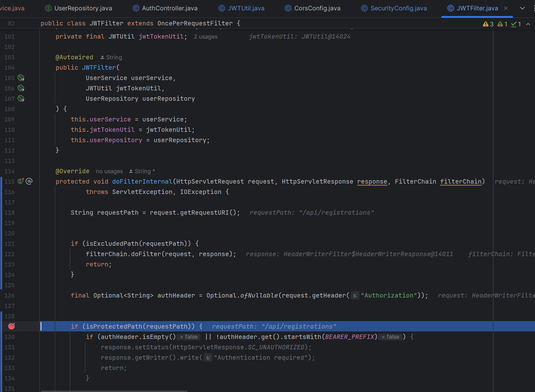
Task: Click the class icon on JWTUtil.java tab
Action: coord(222,8)
